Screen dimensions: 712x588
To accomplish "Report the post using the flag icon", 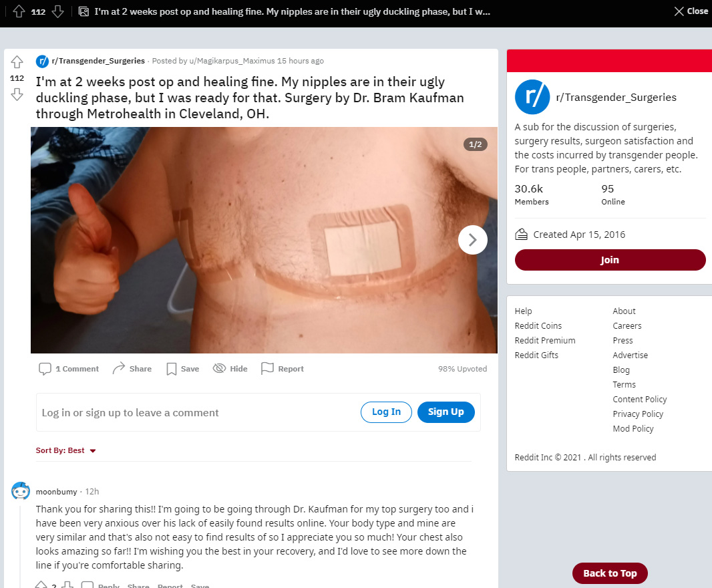I will click(267, 369).
